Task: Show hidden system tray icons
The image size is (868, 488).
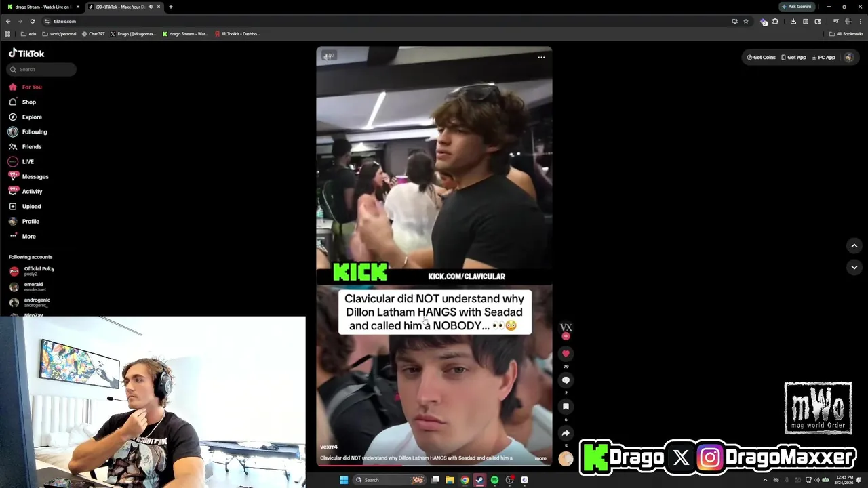Action: [x=765, y=480]
